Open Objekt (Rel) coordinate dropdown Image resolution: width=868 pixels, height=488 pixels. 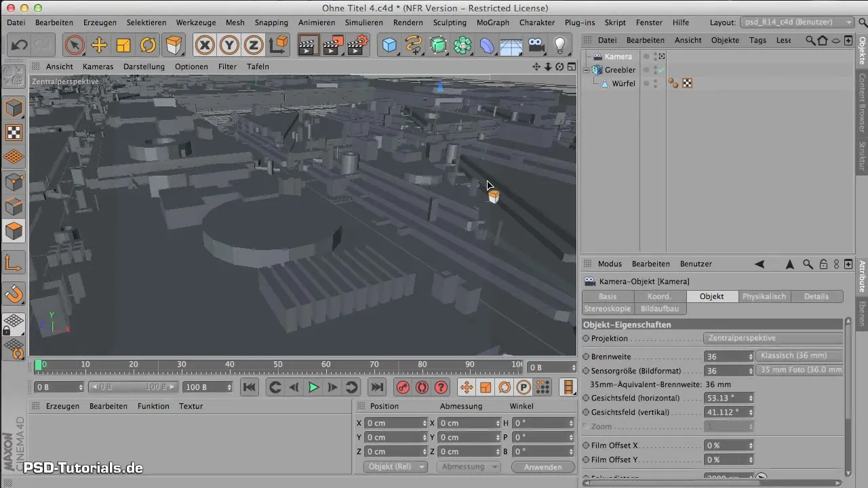[396, 467]
